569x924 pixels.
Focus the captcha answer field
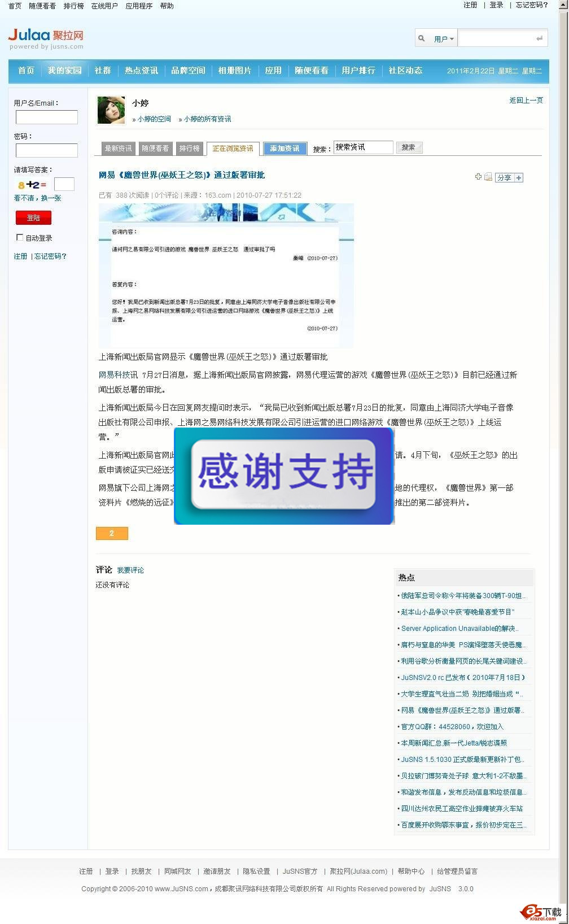(x=64, y=184)
